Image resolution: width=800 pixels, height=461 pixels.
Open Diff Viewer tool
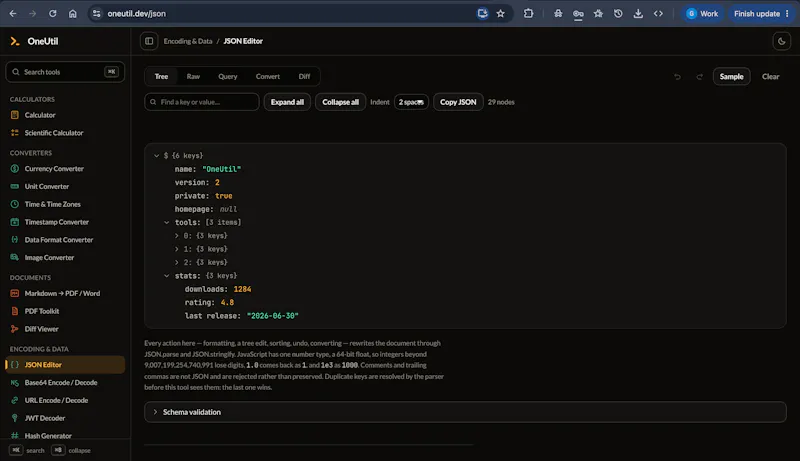[65, 329]
